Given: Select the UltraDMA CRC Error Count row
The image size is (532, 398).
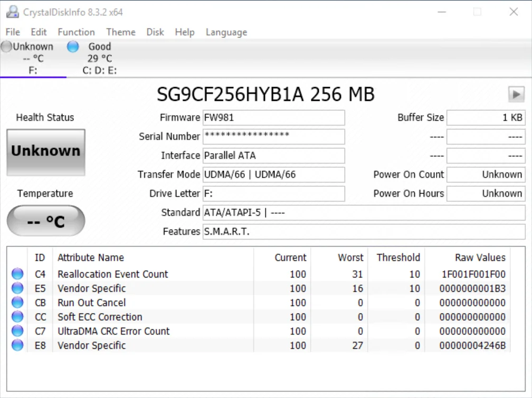Looking at the screenshot, I should click(x=259, y=331).
